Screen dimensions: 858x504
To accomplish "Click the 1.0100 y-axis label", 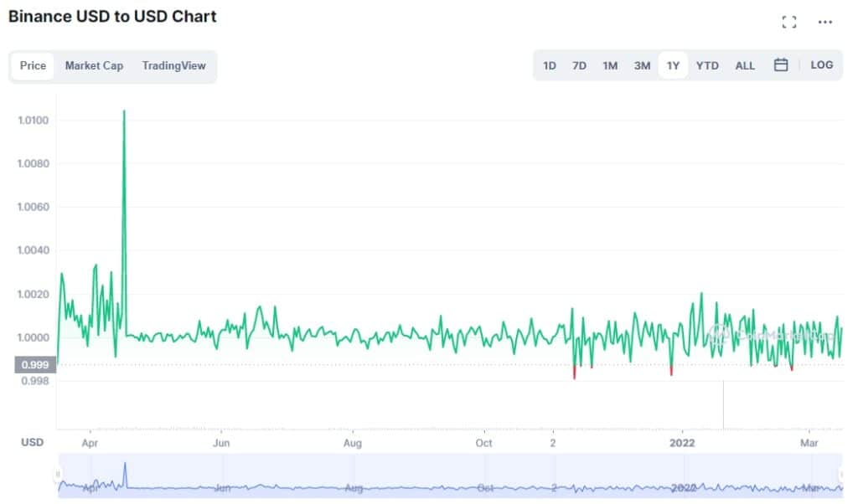I will pyautogui.click(x=34, y=121).
